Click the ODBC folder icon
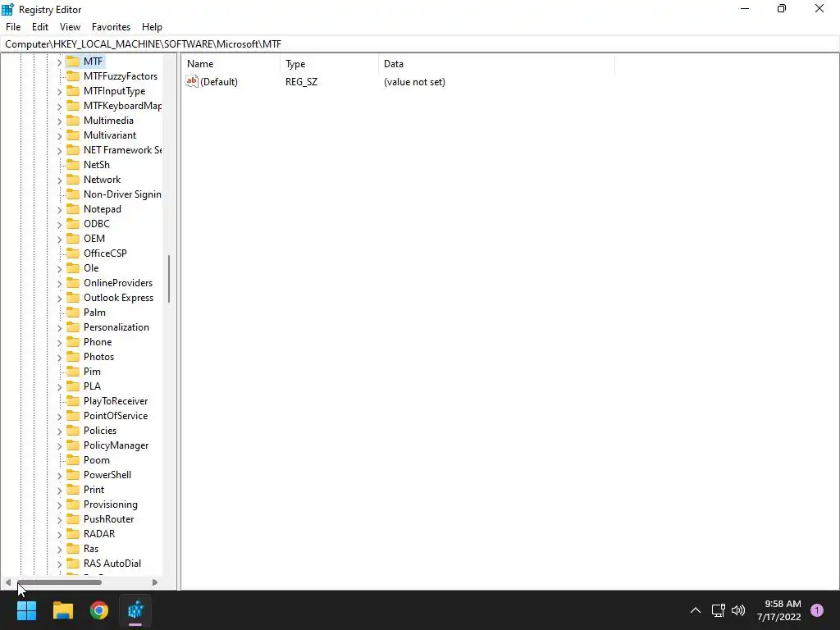This screenshot has width=840, height=630. pyautogui.click(x=73, y=224)
